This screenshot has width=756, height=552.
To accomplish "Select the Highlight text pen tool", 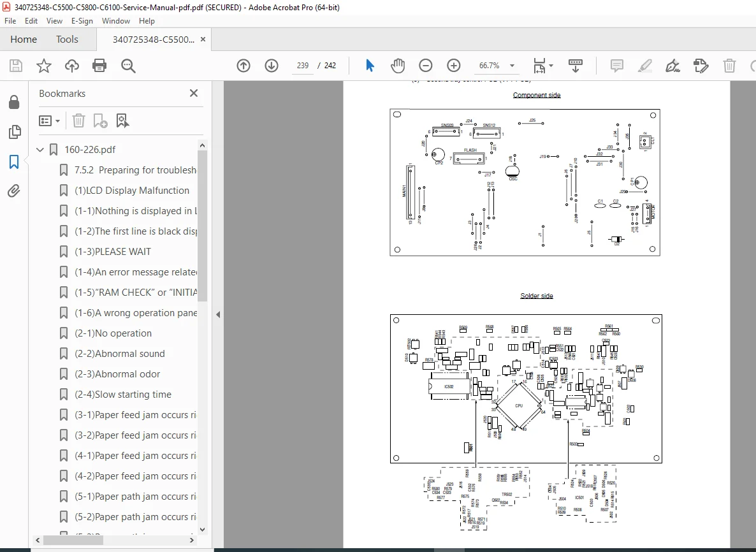I will pos(644,66).
